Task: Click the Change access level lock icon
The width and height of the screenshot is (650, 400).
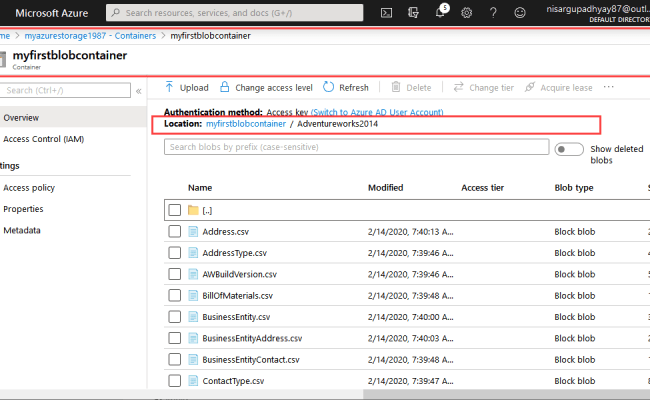Action: pos(224,87)
